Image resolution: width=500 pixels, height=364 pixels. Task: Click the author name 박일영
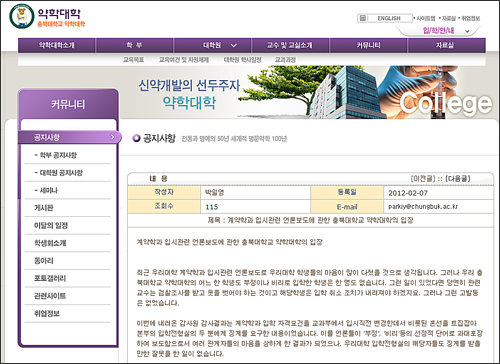click(214, 193)
